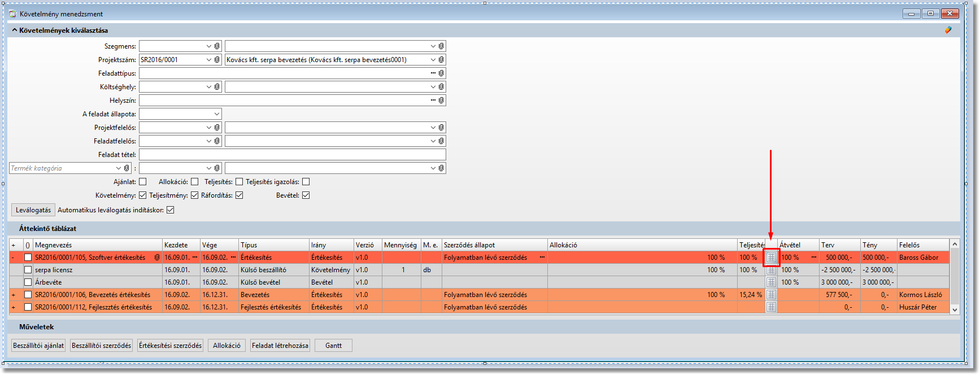
Task: Click the Beszállítói szerződés button
Action: (x=102, y=346)
